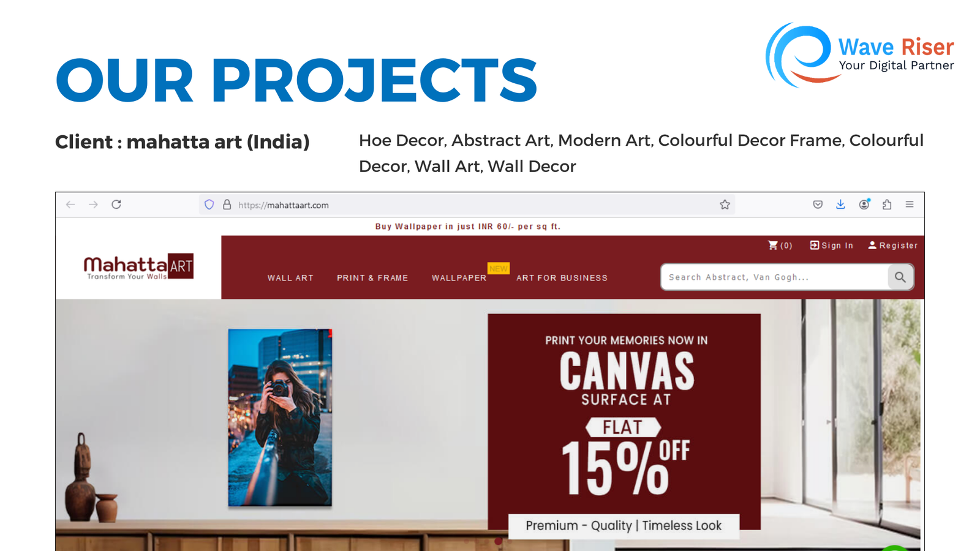
Task: Open the WALL ART menu
Action: point(290,278)
